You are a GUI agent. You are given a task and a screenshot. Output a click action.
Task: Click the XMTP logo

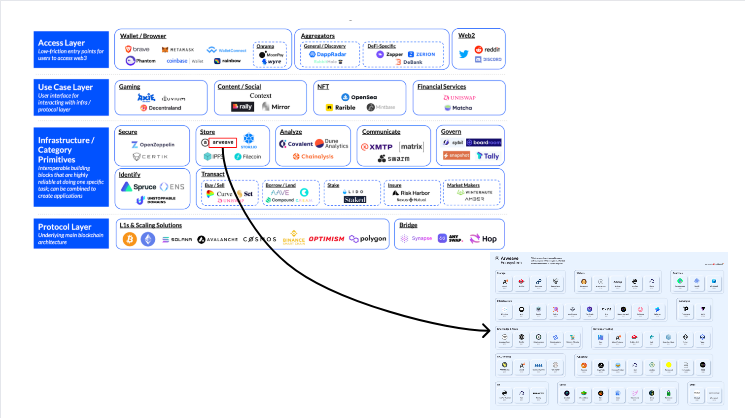click(377, 147)
